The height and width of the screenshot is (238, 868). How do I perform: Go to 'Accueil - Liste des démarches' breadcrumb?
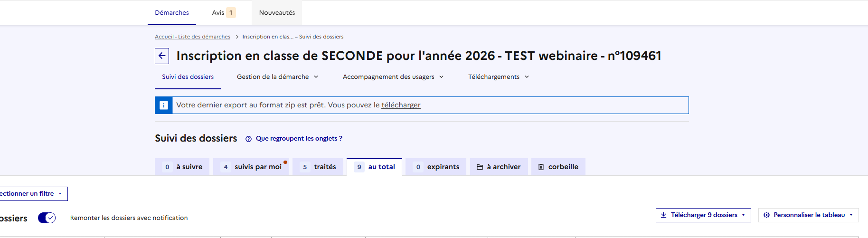(x=192, y=37)
